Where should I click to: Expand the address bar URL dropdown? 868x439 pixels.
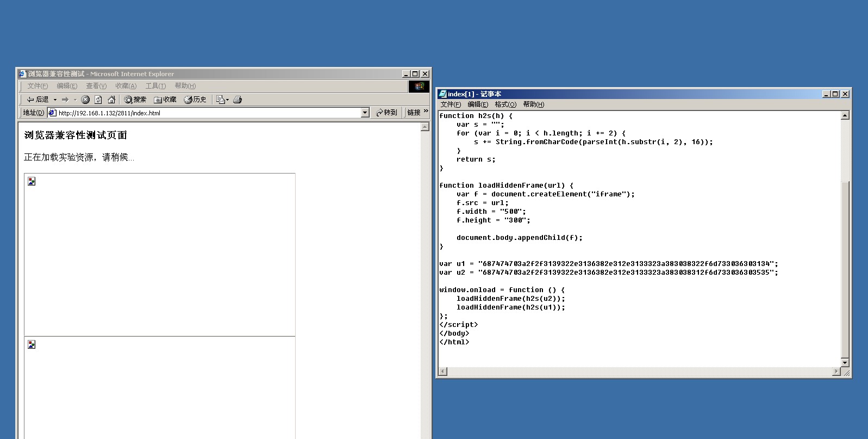[365, 113]
